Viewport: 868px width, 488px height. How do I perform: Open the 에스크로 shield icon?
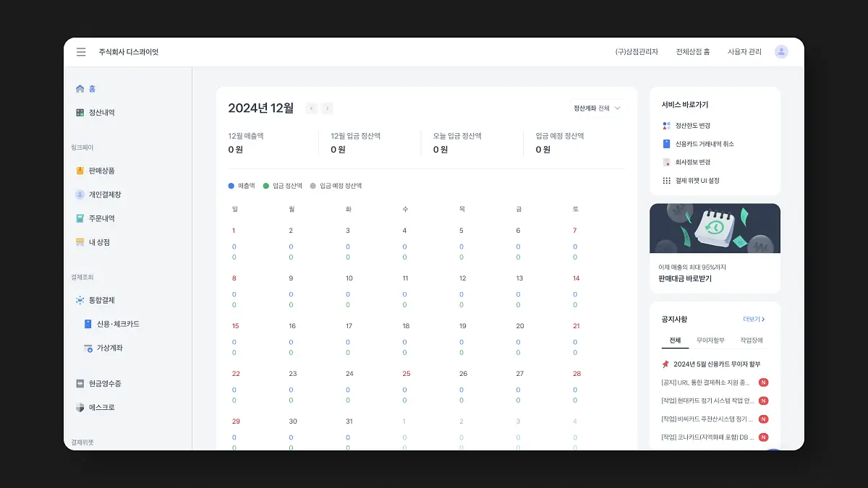[x=80, y=407]
